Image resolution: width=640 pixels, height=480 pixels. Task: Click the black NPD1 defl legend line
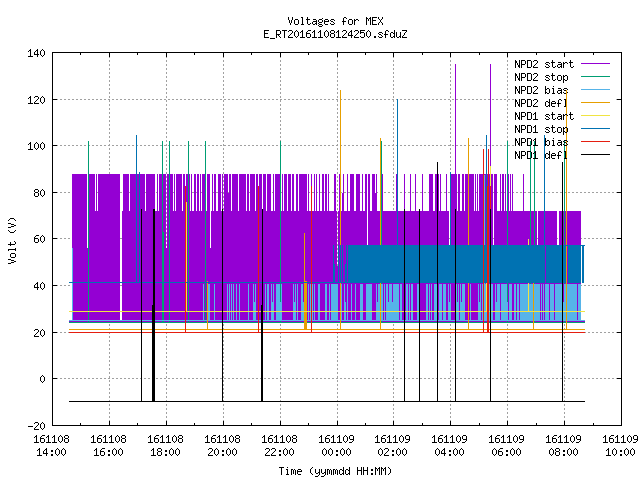[x=595, y=155]
